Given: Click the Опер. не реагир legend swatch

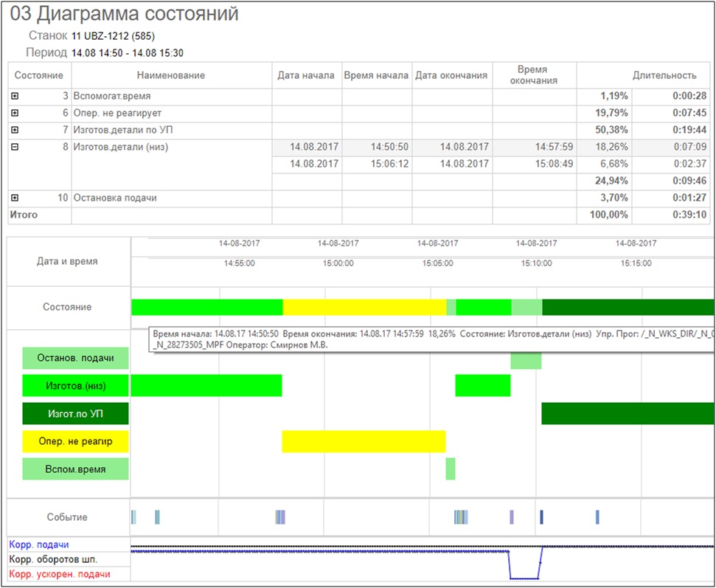Looking at the screenshot, I should click(x=75, y=441).
